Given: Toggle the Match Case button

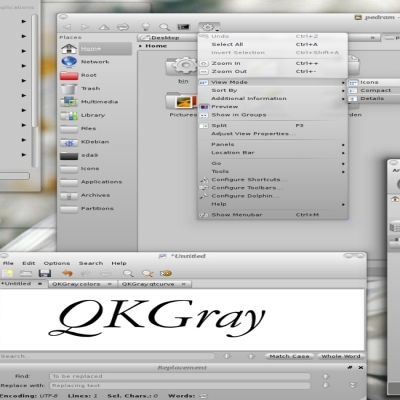Looking at the screenshot, I should (x=289, y=356).
